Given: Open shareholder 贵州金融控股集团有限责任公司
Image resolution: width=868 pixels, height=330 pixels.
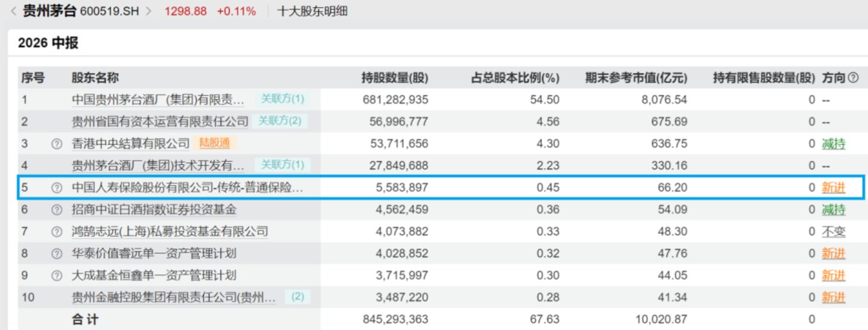Looking at the screenshot, I should pyautogui.click(x=174, y=297).
